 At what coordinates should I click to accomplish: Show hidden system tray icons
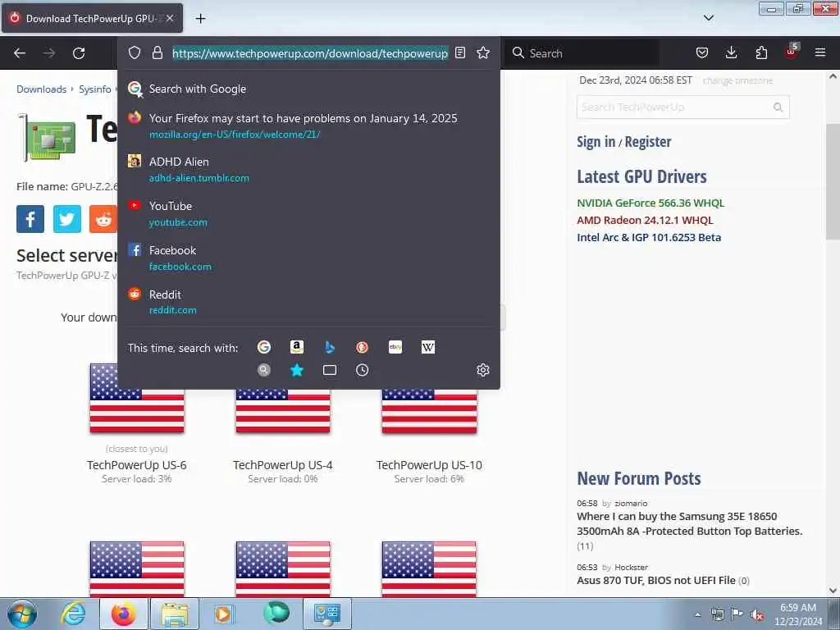click(697, 614)
